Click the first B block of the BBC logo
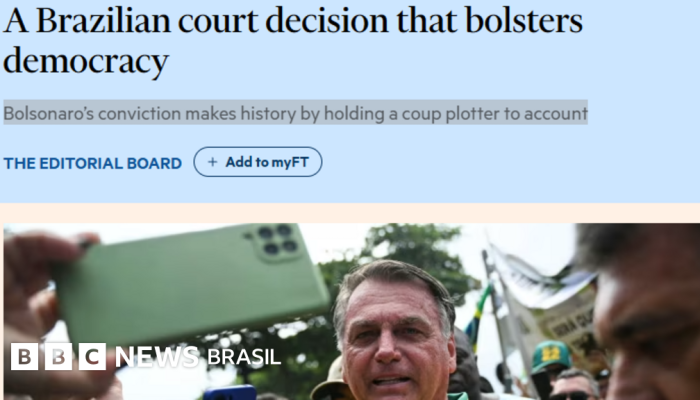 coord(25,356)
